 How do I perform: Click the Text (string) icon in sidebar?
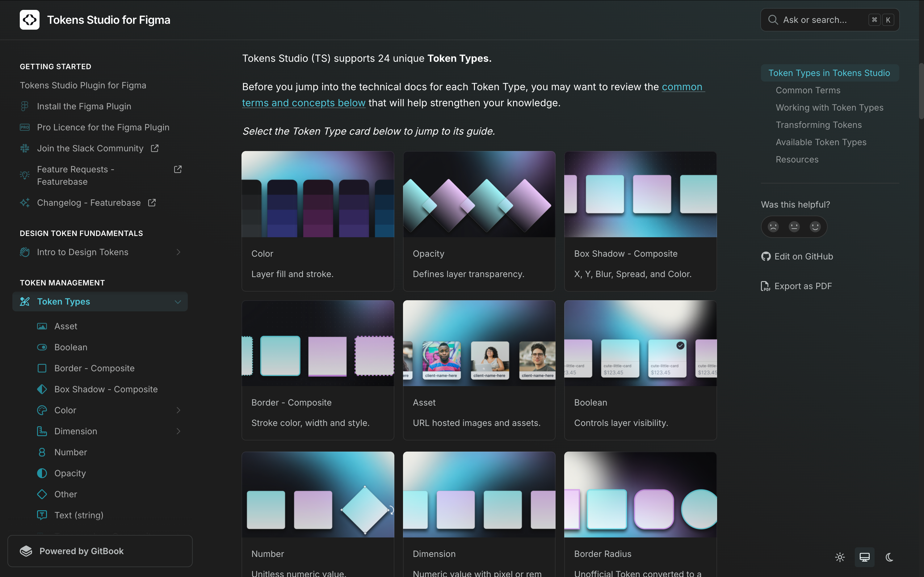coord(42,515)
